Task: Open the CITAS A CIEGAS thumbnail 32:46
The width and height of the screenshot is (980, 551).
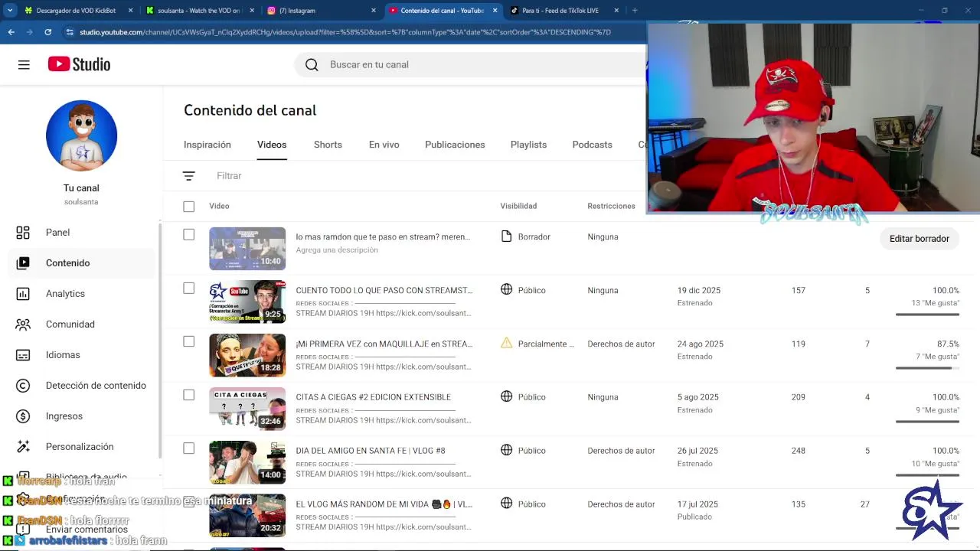Action: click(x=247, y=409)
